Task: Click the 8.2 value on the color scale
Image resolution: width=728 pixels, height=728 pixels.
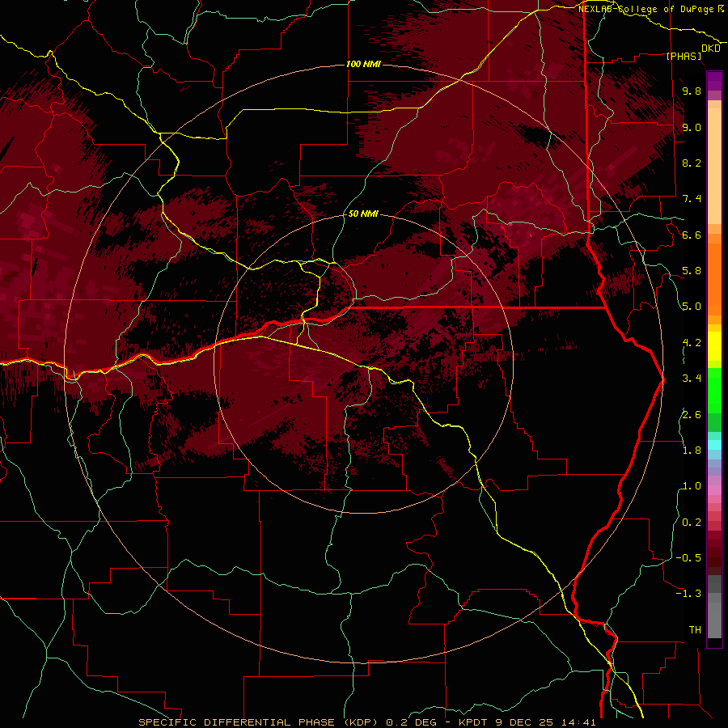Action: pyautogui.click(x=692, y=163)
